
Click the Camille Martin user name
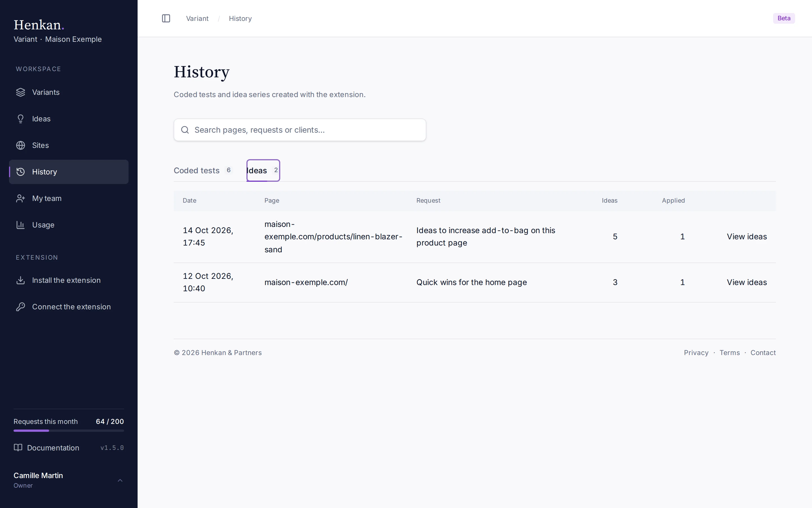point(38,476)
